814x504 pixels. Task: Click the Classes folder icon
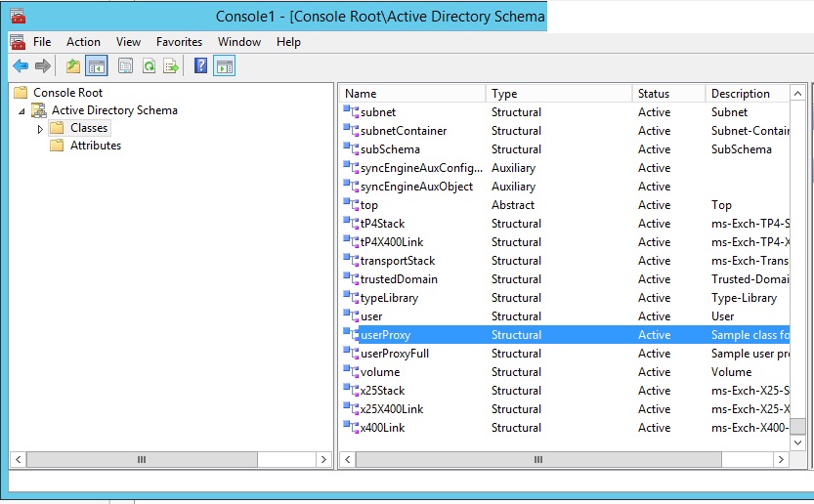pyautogui.click(x=57, y=128)
